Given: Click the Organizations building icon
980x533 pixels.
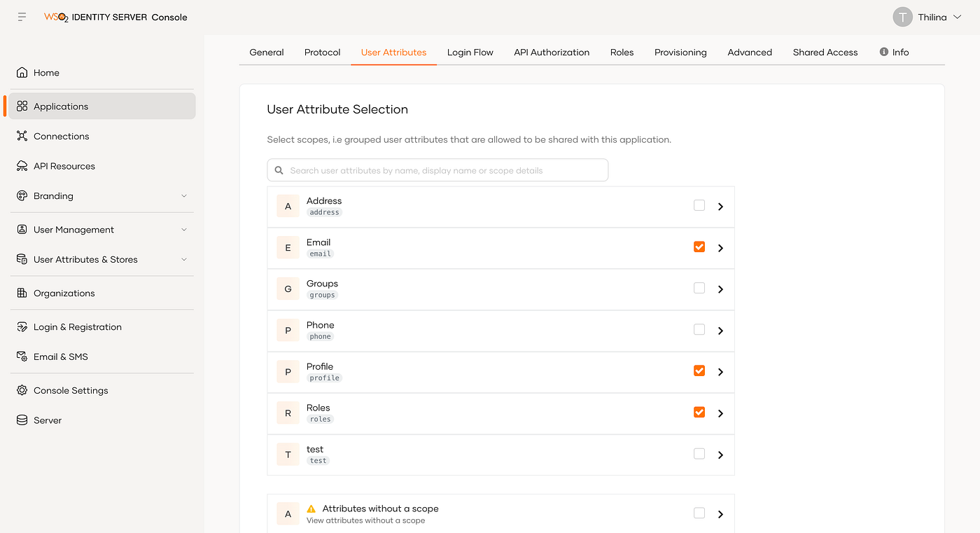Looking at the screenshot, I should [22, 293].
